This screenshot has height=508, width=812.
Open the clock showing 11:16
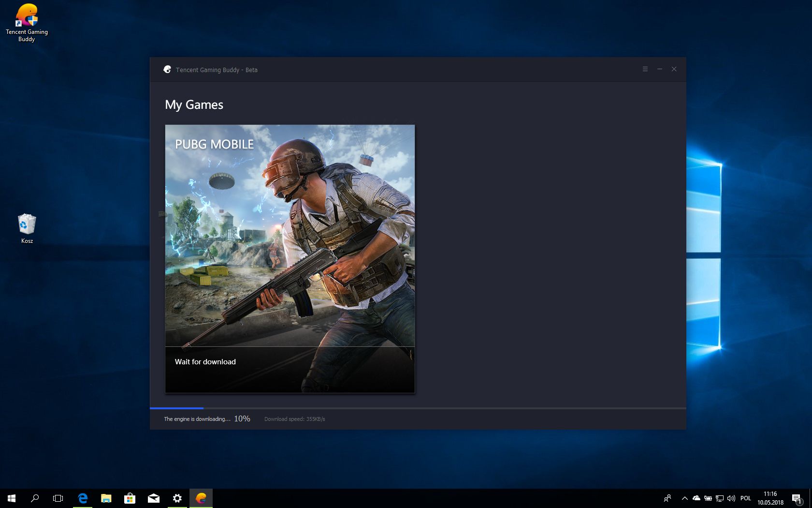(770, 498)
